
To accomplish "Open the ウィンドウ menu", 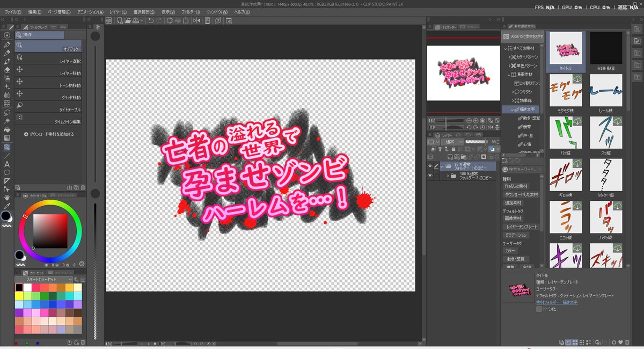I will tap(217, 12).
